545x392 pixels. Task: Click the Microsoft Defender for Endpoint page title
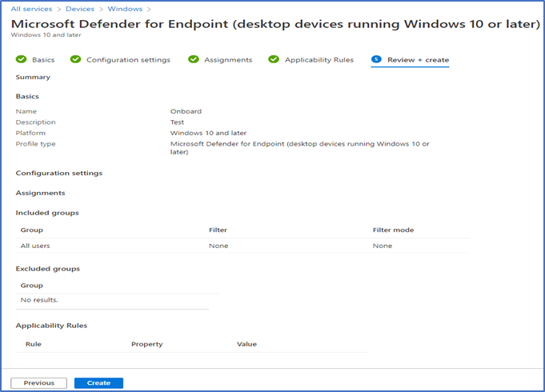point(275,24)
